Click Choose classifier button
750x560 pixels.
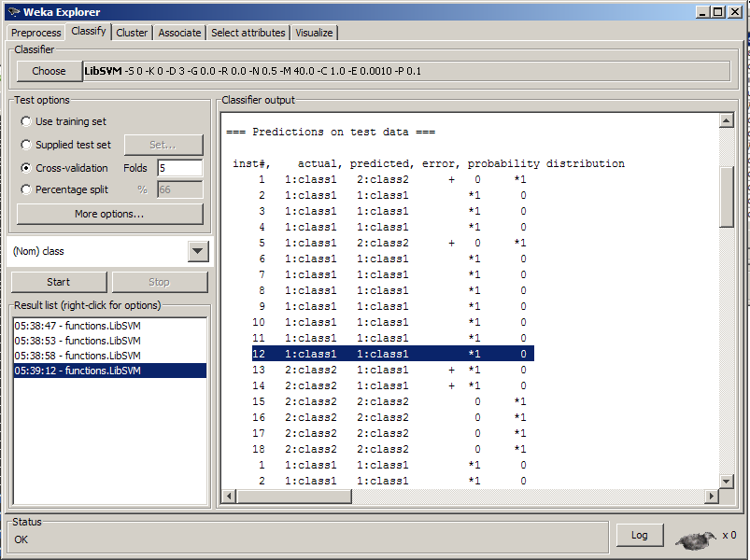point(49,71)
